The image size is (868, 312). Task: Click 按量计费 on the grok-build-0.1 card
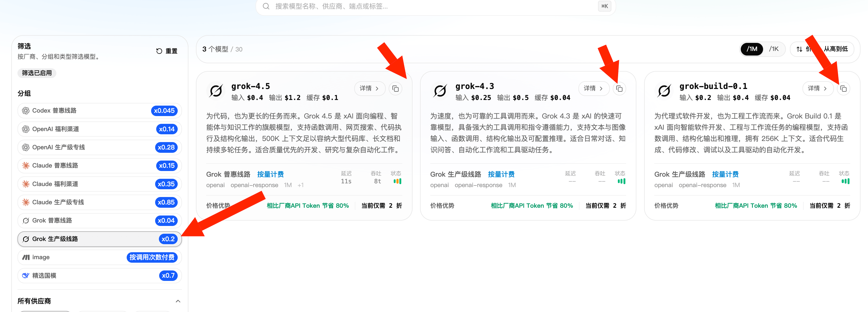pyautogui.click(x=725, y=174)
